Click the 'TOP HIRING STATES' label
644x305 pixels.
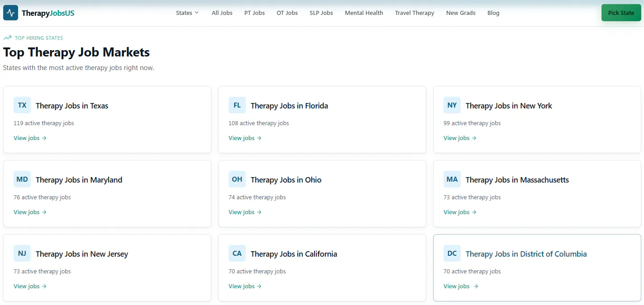point(39,38)
